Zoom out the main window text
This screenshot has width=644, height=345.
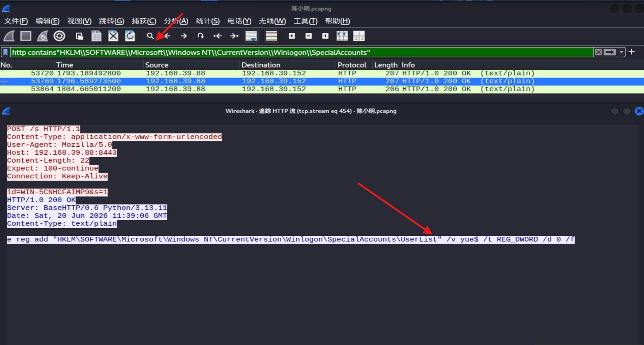pyautogui.click(x=309, y=36)
